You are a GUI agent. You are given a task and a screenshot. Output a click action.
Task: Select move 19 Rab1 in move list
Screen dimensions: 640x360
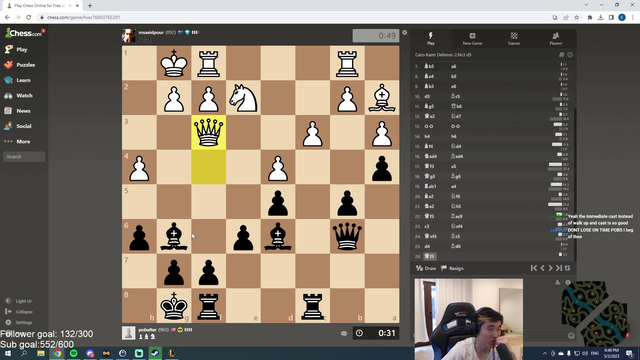430,186
